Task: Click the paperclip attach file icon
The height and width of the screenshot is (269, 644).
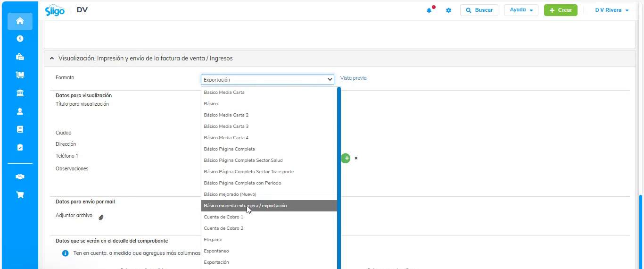Action: [x=101, y=217]
